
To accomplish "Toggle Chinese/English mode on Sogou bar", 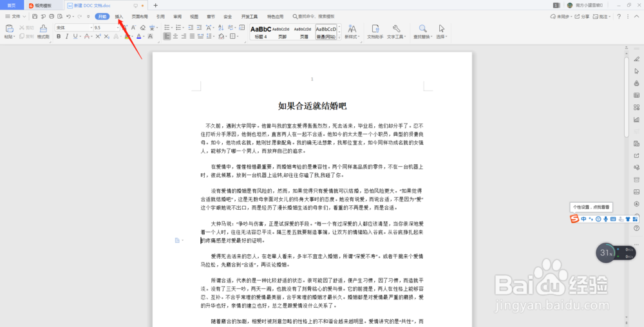I will (583, 219).
